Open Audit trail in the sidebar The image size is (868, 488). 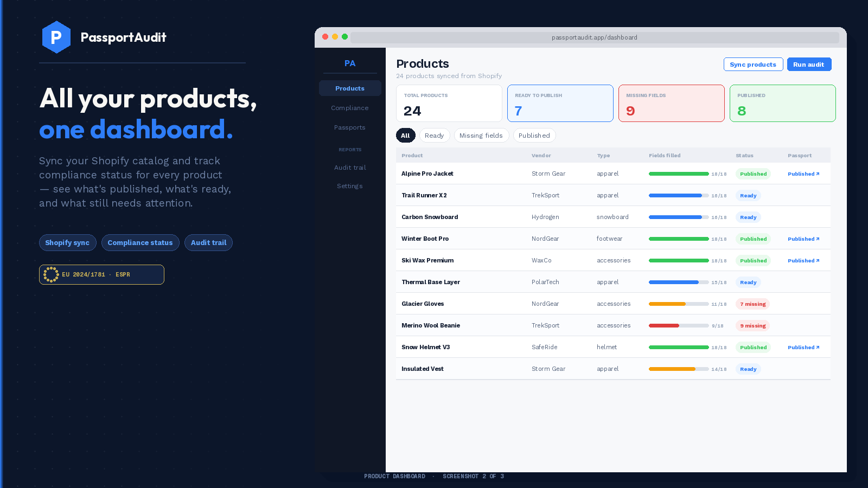coord(350,168)
